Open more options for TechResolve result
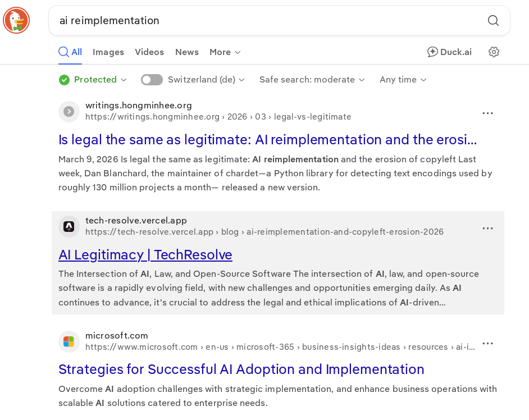The image size is (529, 420). (x=487, y=229)
